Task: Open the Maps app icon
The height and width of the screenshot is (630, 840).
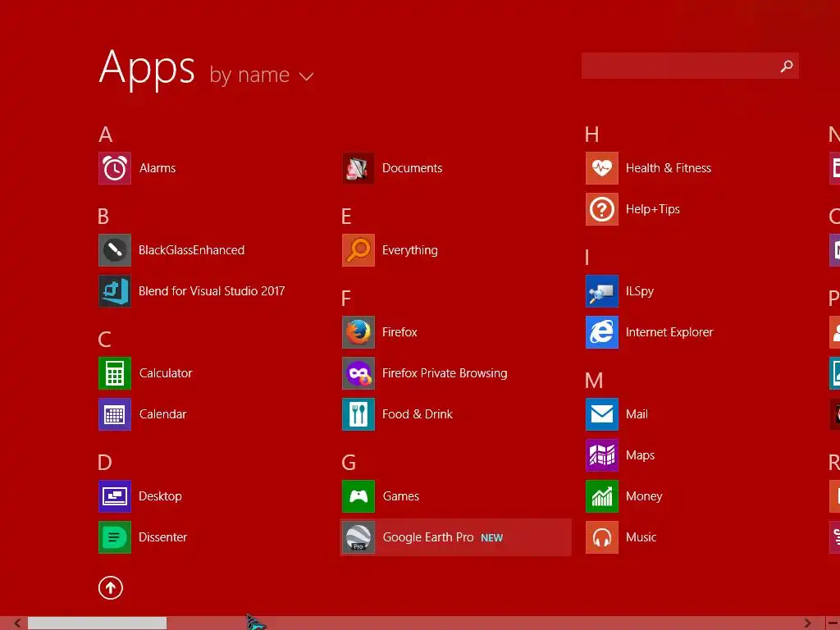Action: coord(602,455)
